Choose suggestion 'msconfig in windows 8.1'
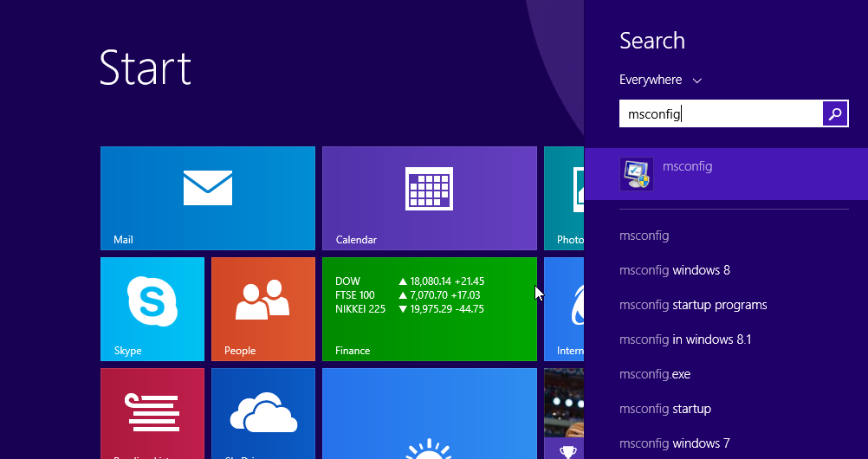The height and width of the screenshot is (459, 868). click(x=685, y=339)
